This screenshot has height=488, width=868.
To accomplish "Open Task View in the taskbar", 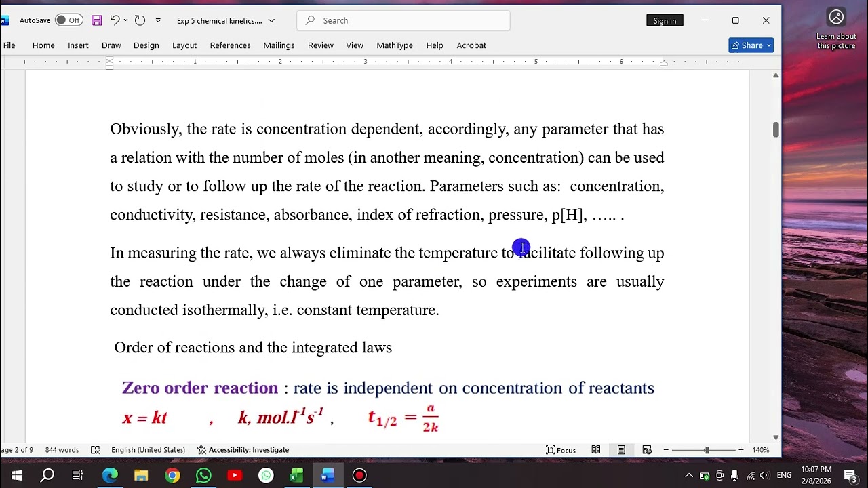I will 77,476.
